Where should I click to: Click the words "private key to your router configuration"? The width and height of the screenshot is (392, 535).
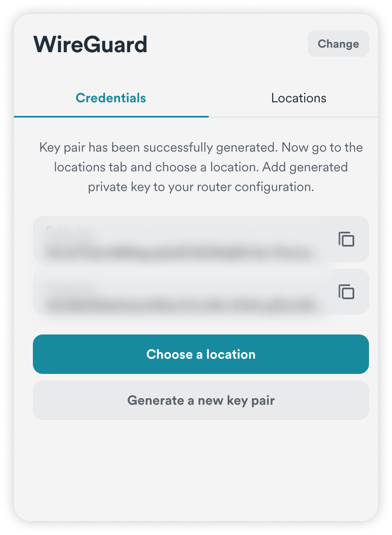(x=201, y=187)
